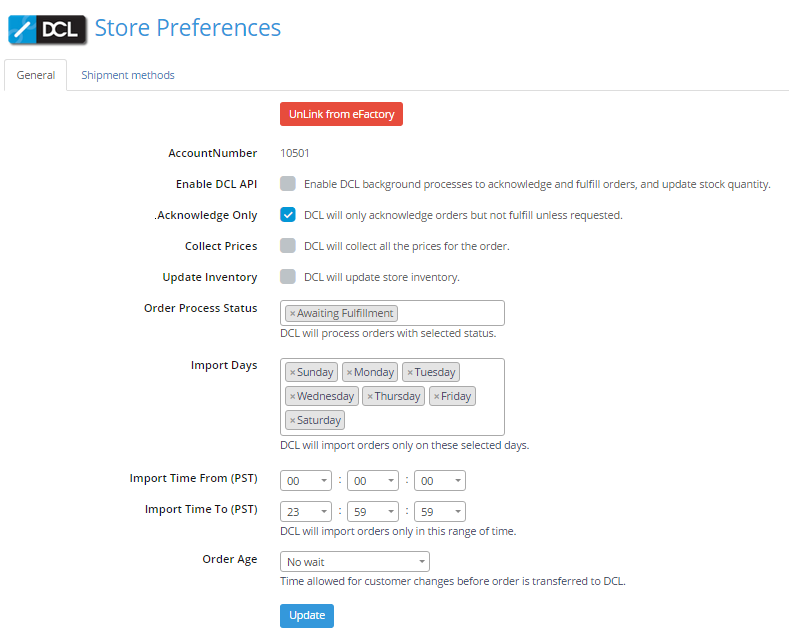Click the UnLink from eFactory button
Screen dimensions: 789x639
click(x=341, y=114)
